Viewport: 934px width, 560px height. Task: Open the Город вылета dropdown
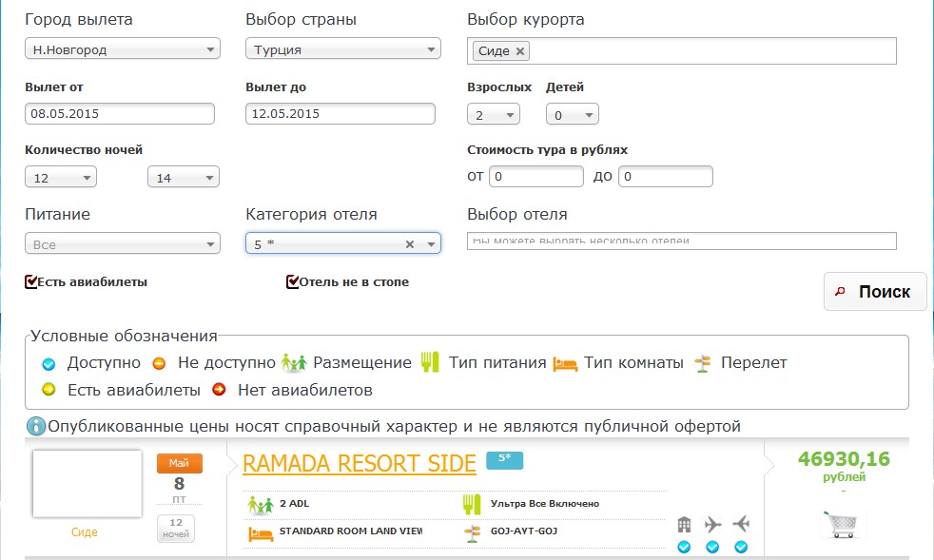pos(123,49)
